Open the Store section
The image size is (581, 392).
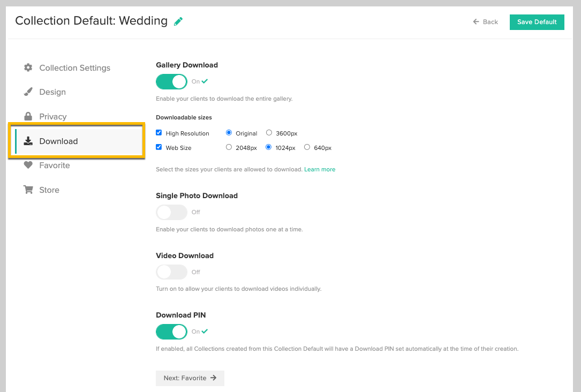pos(49,190)
